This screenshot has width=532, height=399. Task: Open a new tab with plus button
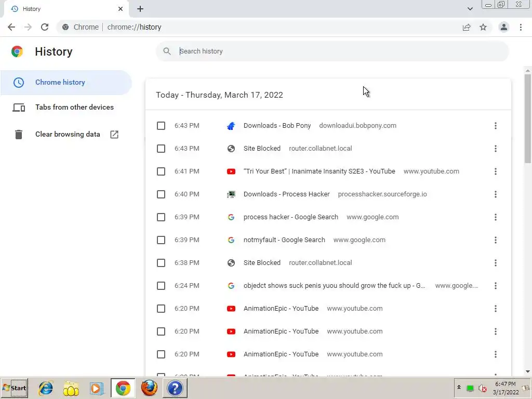click(140, 9)
